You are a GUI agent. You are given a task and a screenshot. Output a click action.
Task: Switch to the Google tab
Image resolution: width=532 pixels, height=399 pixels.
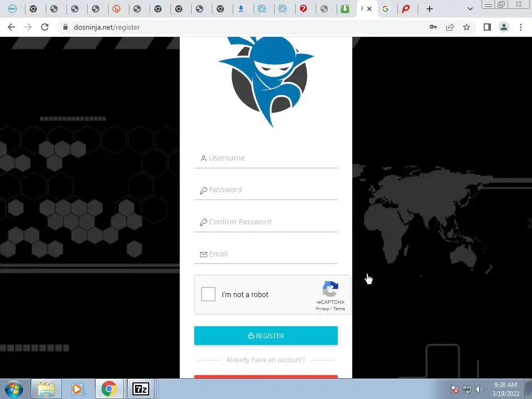385,9
